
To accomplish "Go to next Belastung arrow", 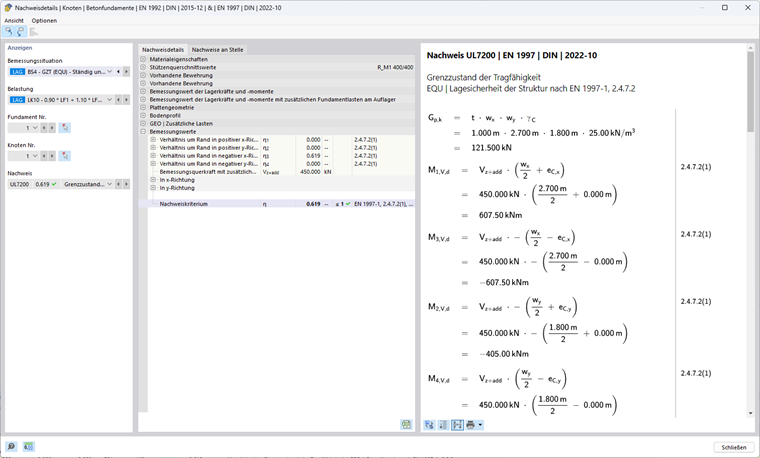I will point(127,100).
